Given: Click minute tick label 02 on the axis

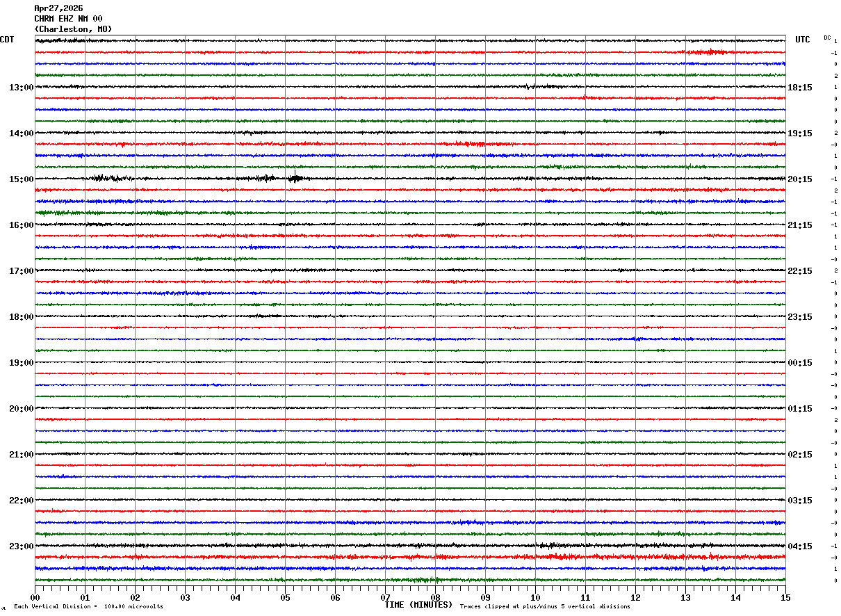Looking at the screenshot, I should point(135,597).
